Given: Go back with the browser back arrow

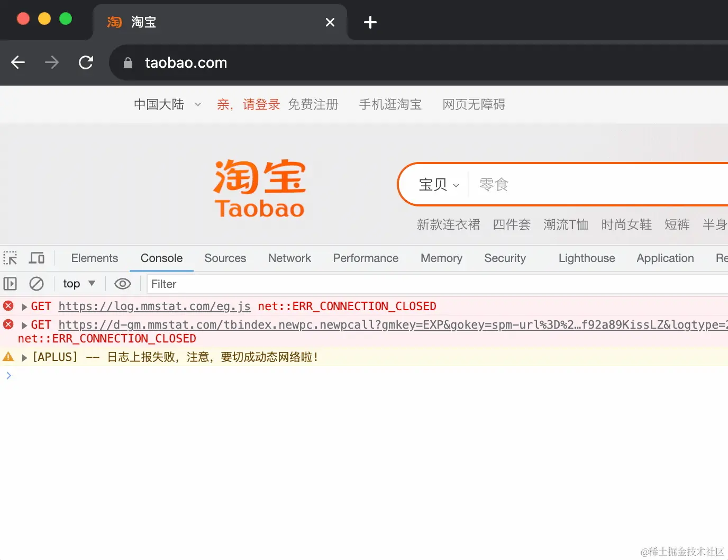Looking at the screenshot, I should click(x=18, y=62).
